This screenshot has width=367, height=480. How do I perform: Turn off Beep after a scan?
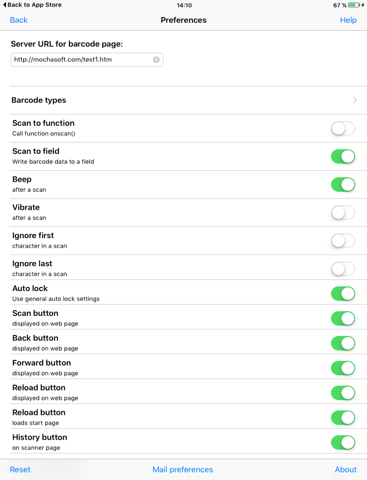[x=343, y=184]
